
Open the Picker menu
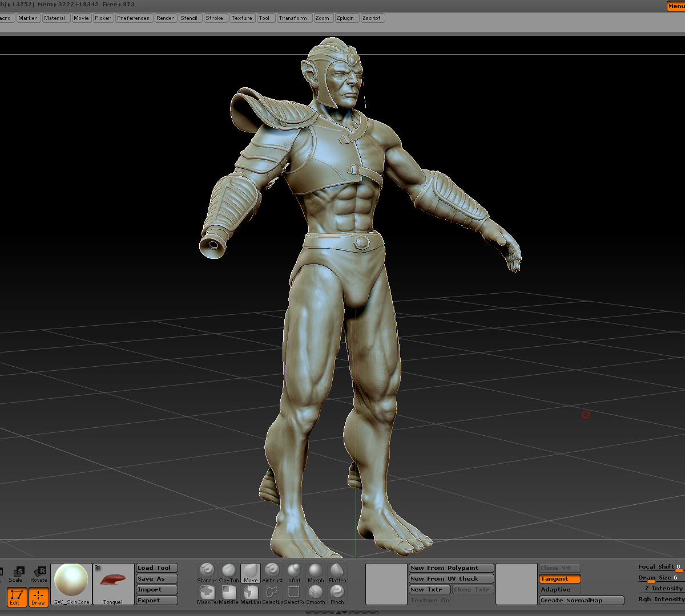pos(103,18)
